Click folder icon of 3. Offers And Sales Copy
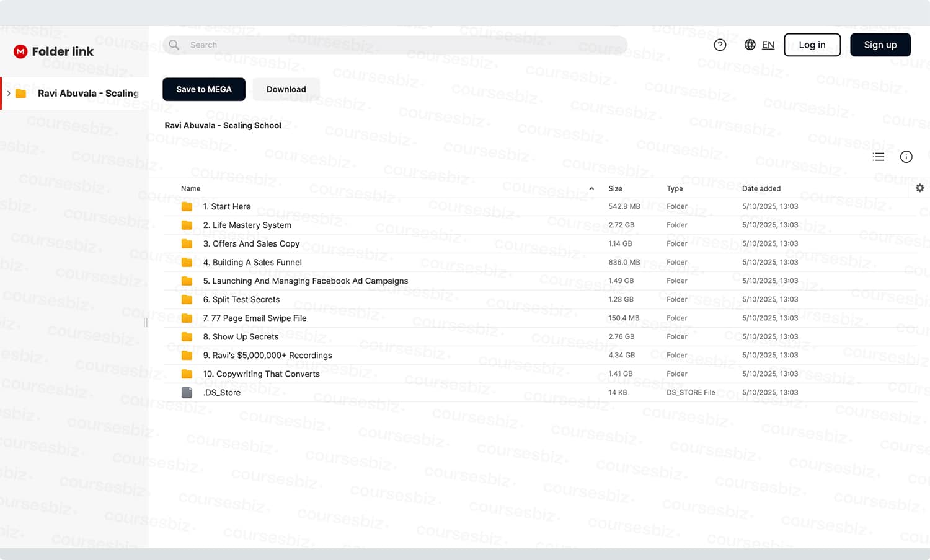 (x=187, y=243)
